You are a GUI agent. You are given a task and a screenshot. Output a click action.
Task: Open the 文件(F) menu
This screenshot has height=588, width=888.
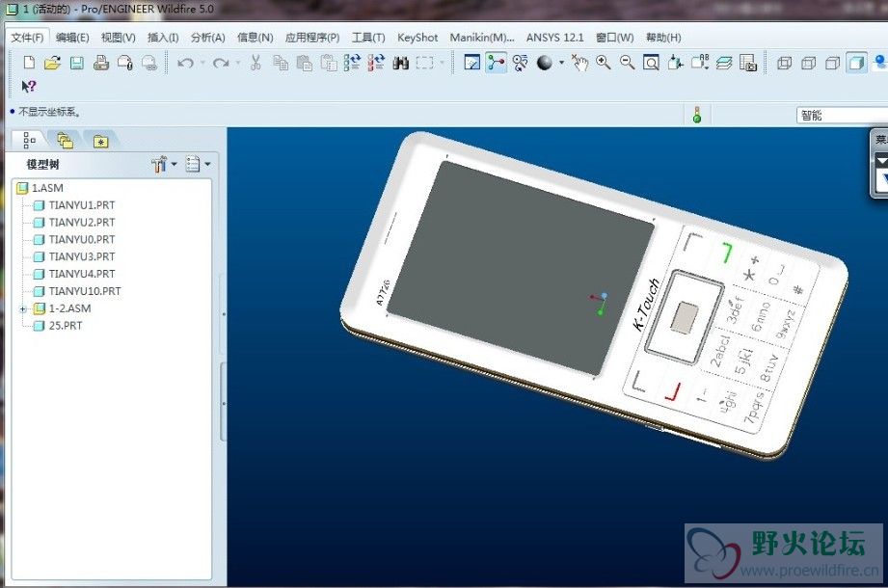tap(27, 38)
